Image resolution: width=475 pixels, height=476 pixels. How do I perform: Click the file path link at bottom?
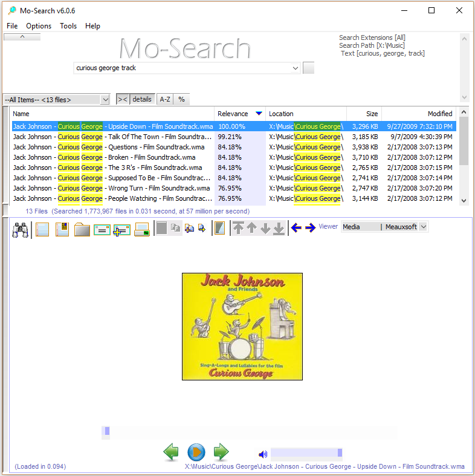click(x=325, y=466)
